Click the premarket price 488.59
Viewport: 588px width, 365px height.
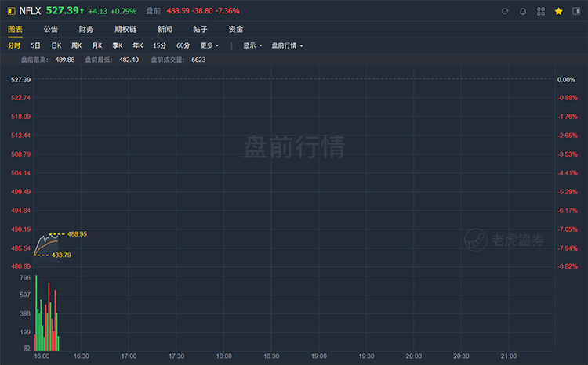[x=178, y=11]
